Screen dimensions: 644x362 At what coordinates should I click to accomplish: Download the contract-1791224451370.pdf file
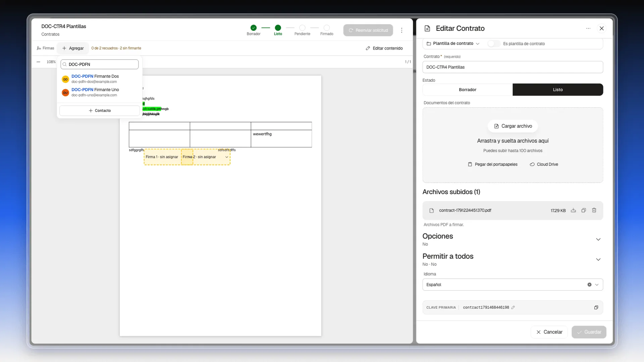pyautogui.click(x=573, y=210)
